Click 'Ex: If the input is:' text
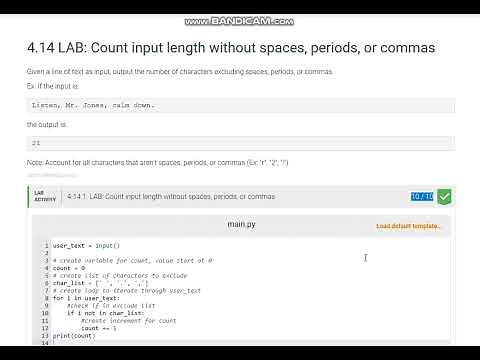 (53, 86)
